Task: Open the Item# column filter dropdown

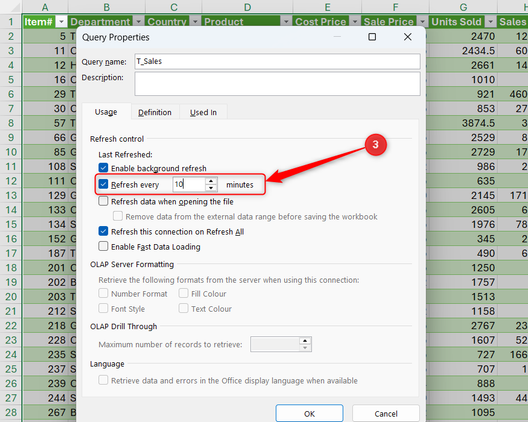Action: [x=61, y=22]
